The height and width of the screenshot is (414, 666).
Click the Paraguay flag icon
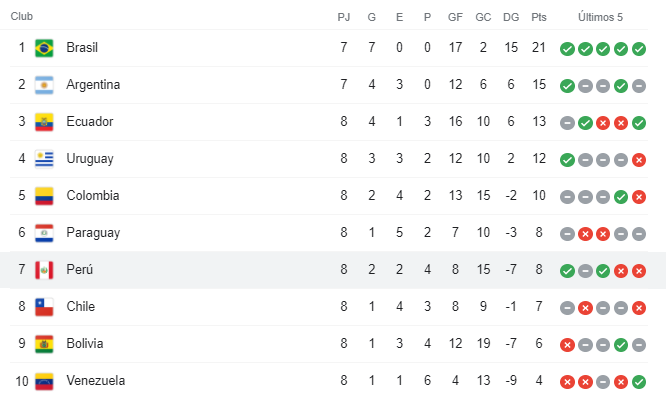[44, 233]
